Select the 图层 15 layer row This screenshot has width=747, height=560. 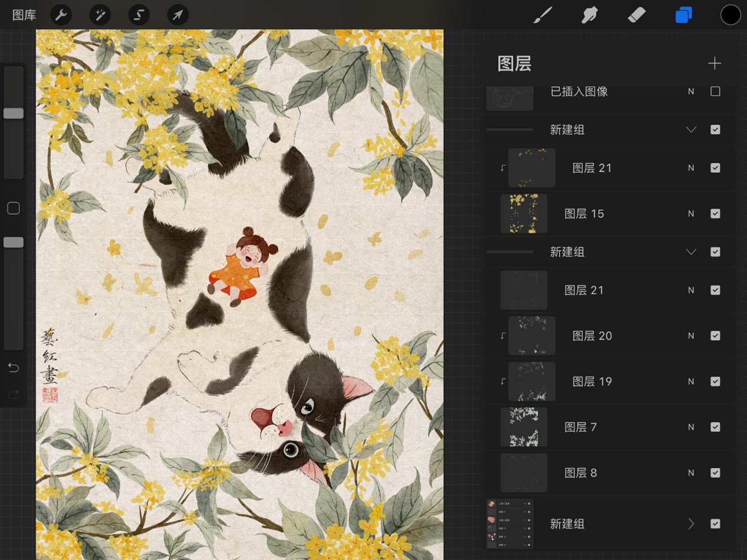(x=610, y=213)
